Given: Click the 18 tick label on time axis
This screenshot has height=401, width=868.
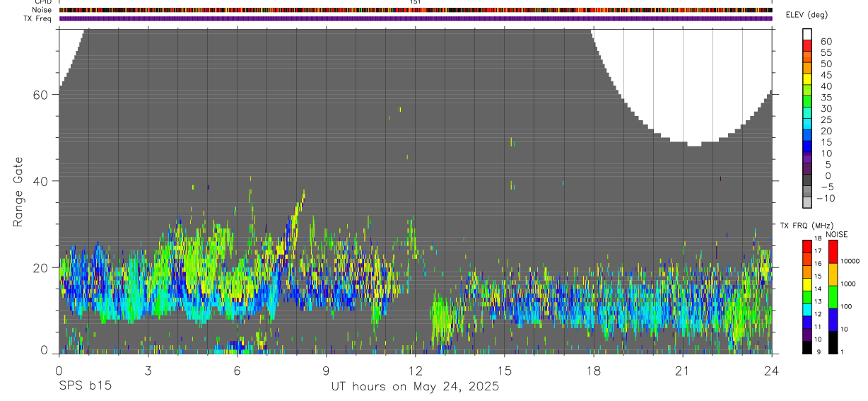Looking at the screenshot, I should [x=593, y=370].
